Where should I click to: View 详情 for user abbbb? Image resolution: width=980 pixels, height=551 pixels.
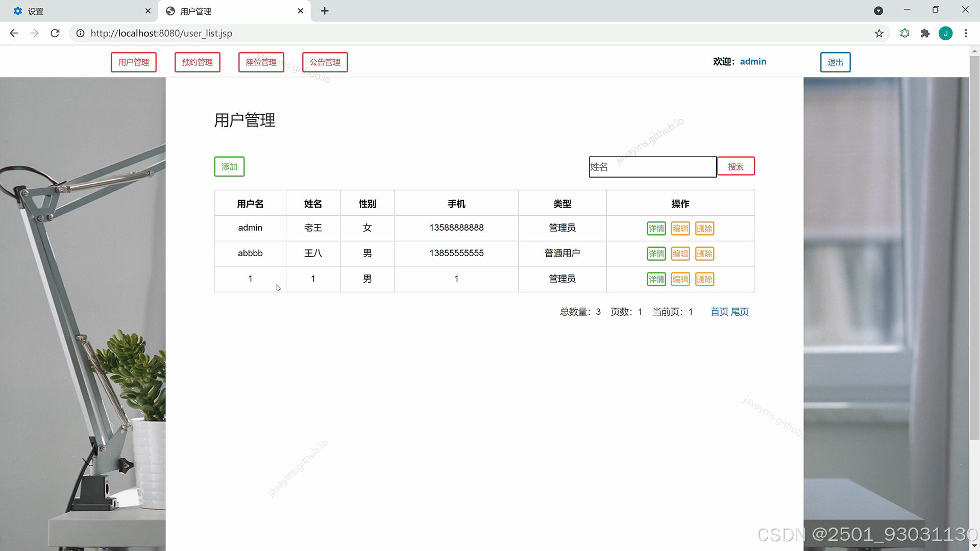tap(656, 254)
